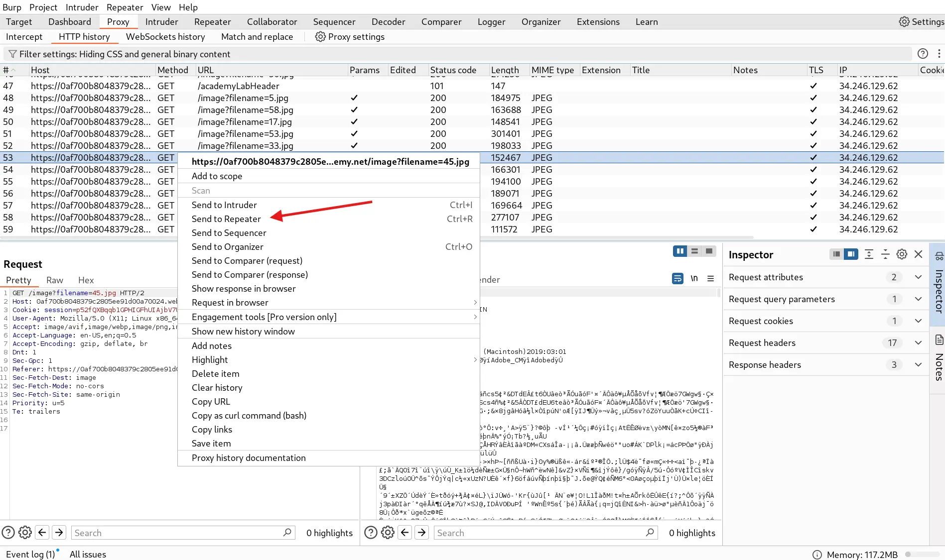This screenshot has height=560, width=945.
Task: Close the Inspector panel
Action: coord(919,254)
